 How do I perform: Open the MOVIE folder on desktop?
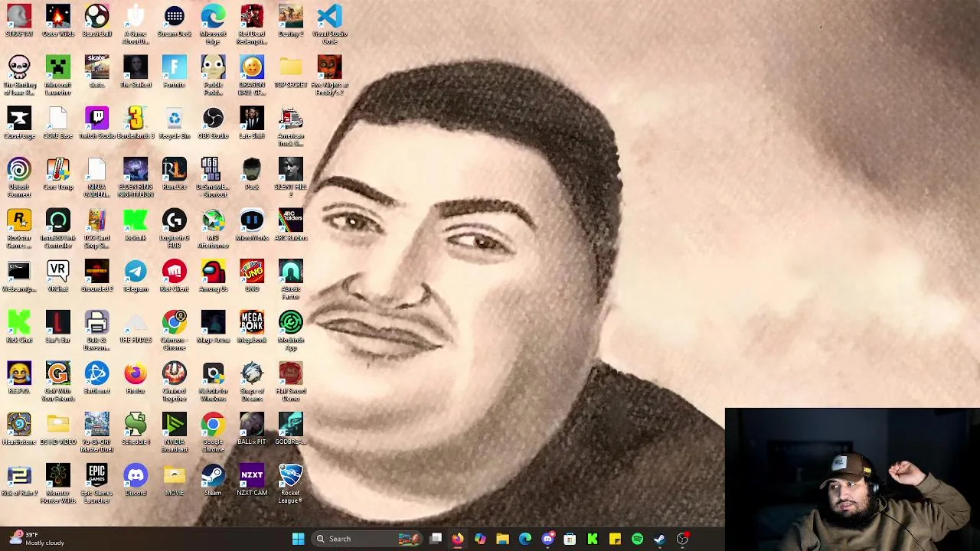[175, 480]
